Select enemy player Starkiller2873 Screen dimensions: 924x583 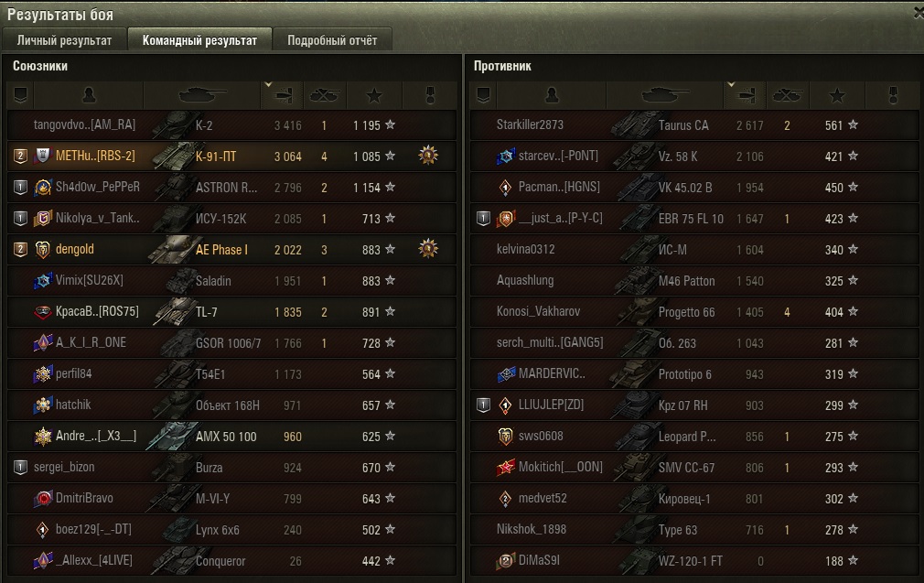[530, 125]
